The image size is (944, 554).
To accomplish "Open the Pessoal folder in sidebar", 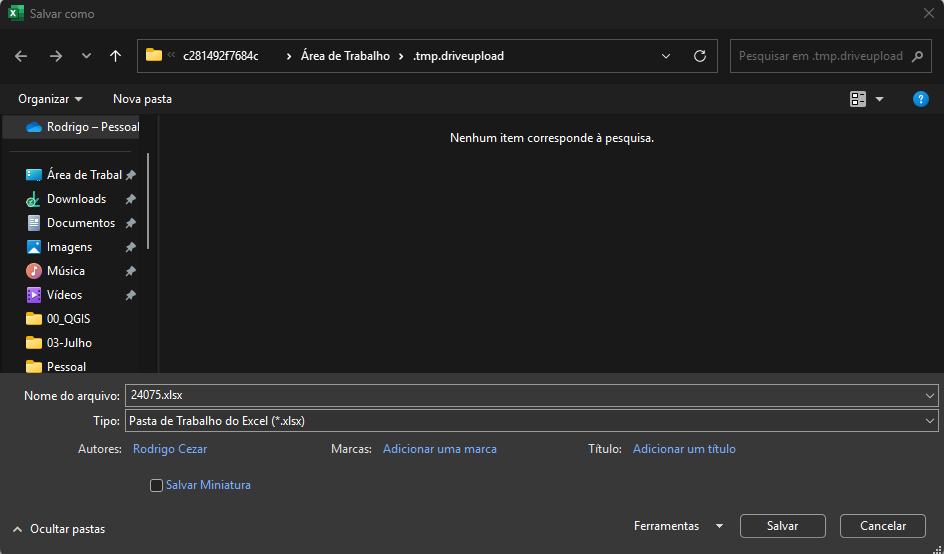I will [57, 367].
